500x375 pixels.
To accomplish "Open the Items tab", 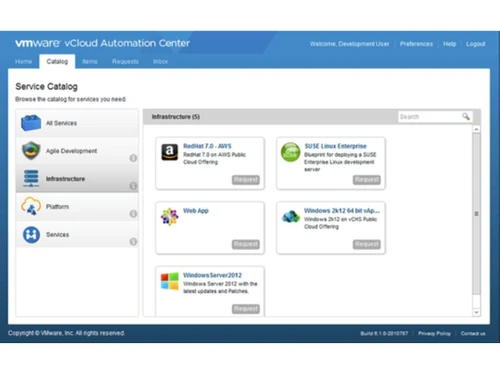I will click(x=90, y=61).
